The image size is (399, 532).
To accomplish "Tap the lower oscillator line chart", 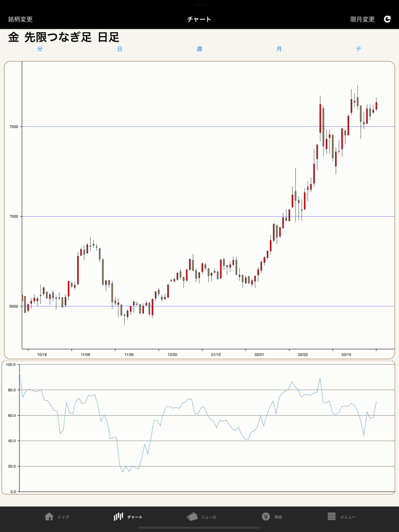I will coord(199,427).
